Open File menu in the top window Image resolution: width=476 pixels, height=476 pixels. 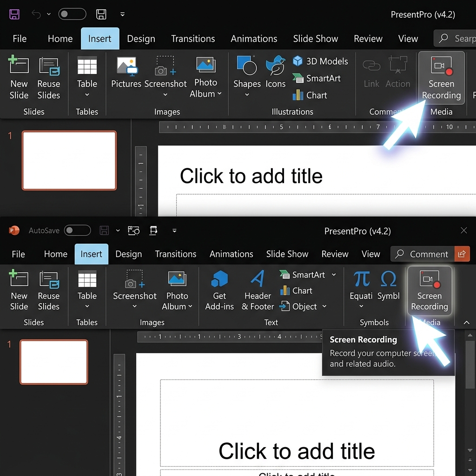tap(20, 39)
